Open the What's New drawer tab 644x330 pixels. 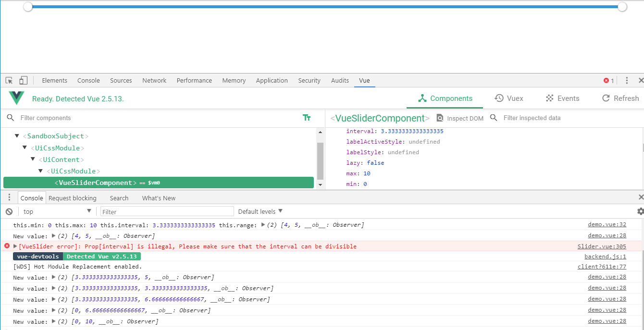(159, 198)
